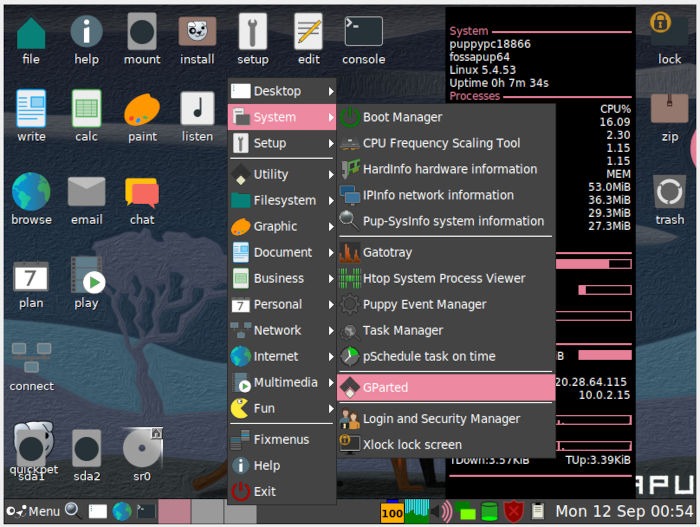Expand the Filesystem submenu
The width and height of the screenshot is (700, 527).
282,201
